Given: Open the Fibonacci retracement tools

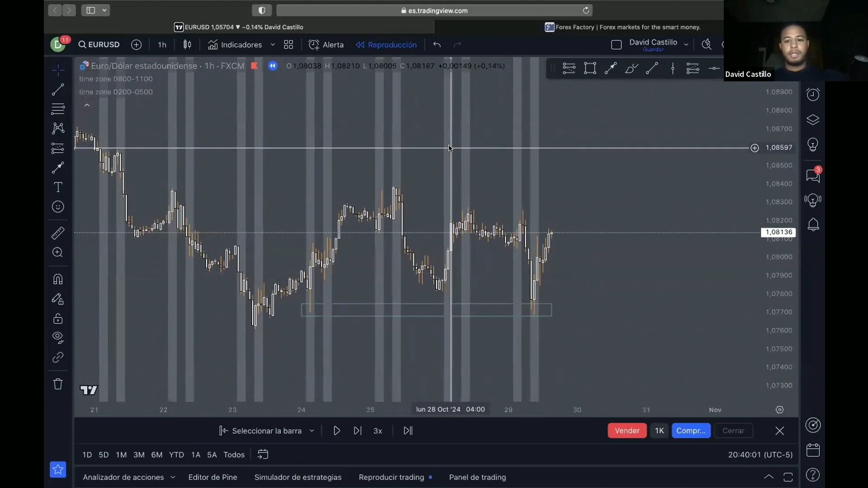Looking at the screenshot, I should [58, 109].
